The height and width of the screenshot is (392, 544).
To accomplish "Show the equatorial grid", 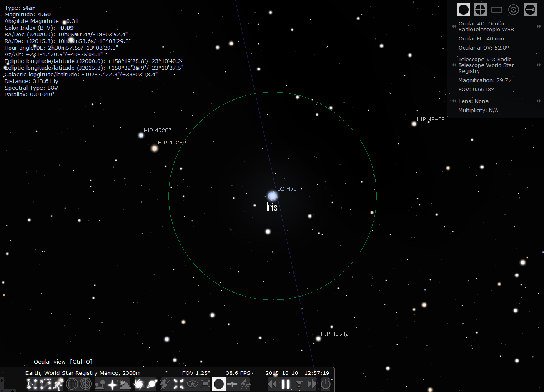I will point(72,384).
